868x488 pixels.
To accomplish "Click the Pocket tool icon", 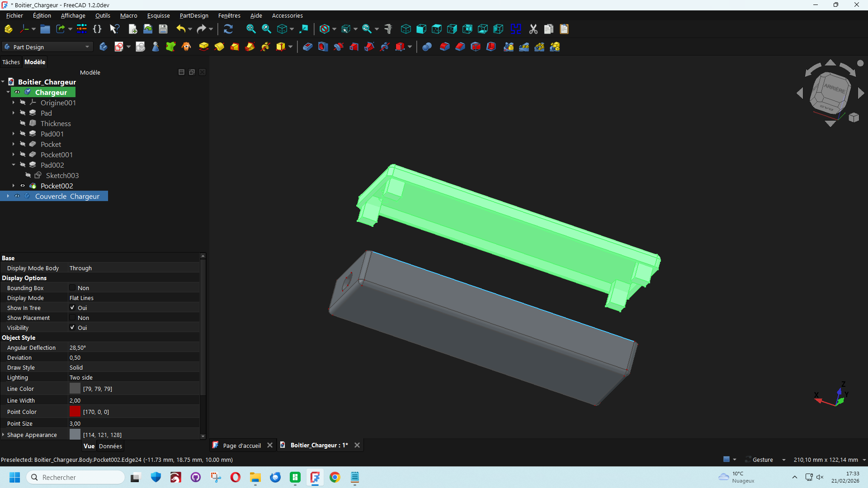I will coord(307,47).
